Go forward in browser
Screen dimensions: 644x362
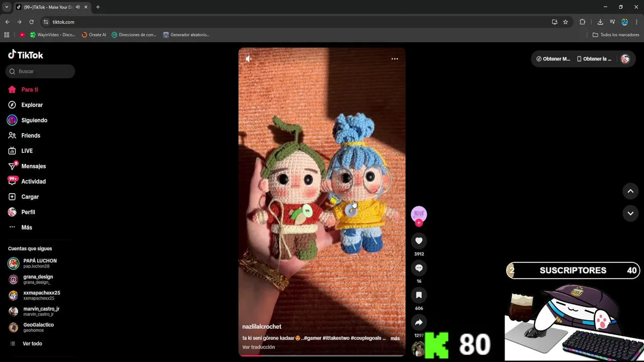point(19,22)
